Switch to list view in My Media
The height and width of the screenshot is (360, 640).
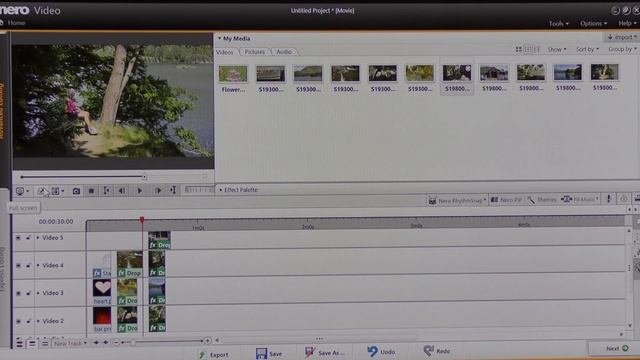537,49
